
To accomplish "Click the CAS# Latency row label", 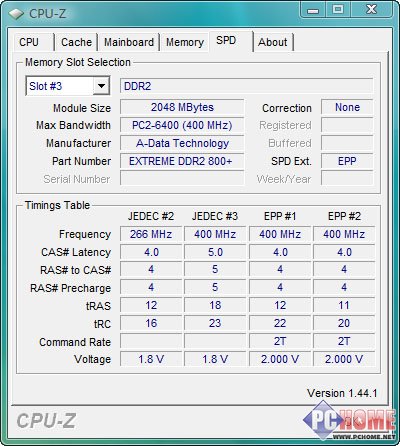I will (x=76, y=252).
